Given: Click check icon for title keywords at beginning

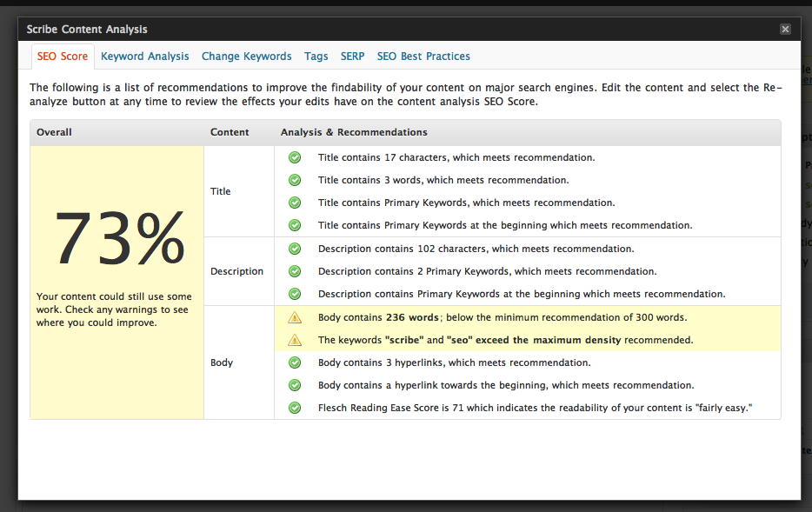Looking at the screenshot, I should [x=295, y=225].
